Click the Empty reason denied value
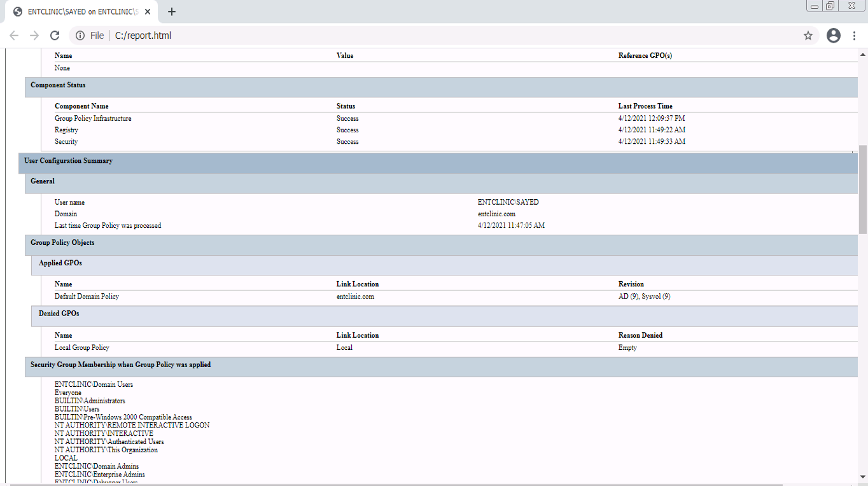The image size is (868, 486). (627, 347)
